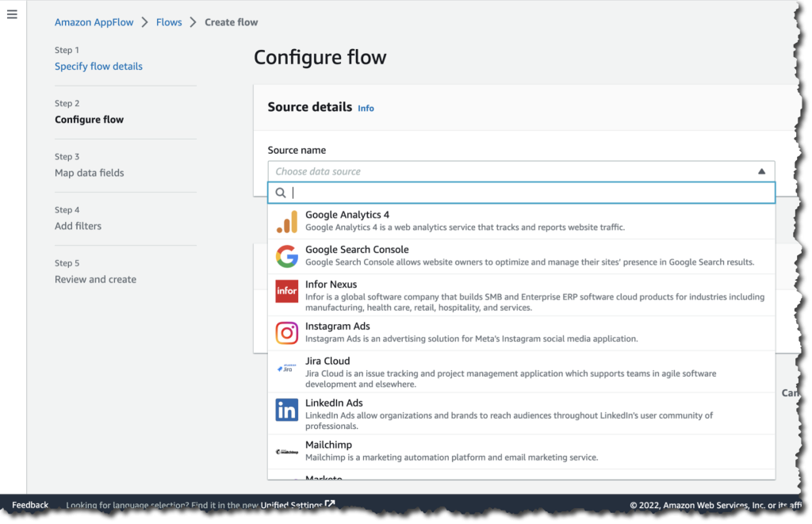This screenshot has height=524, width=812.
Task: Collapse the Choose data source dropdown
Action: pyautogui.click(x=761, y=170)
